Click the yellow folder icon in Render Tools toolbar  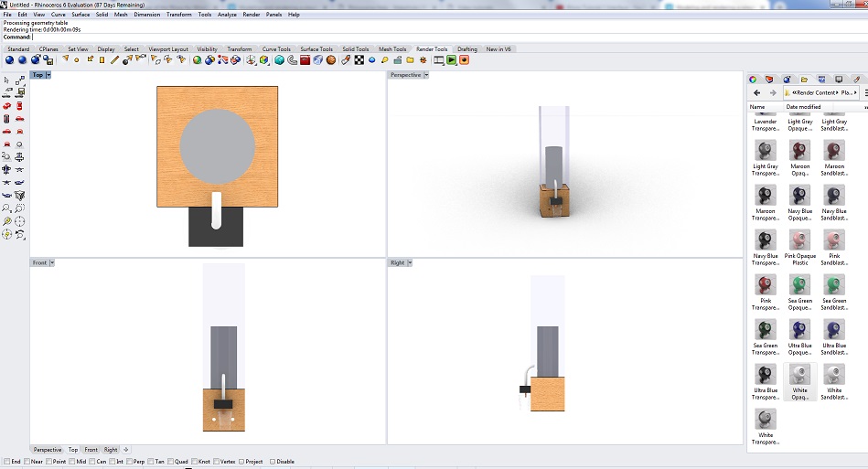(410, 59)
